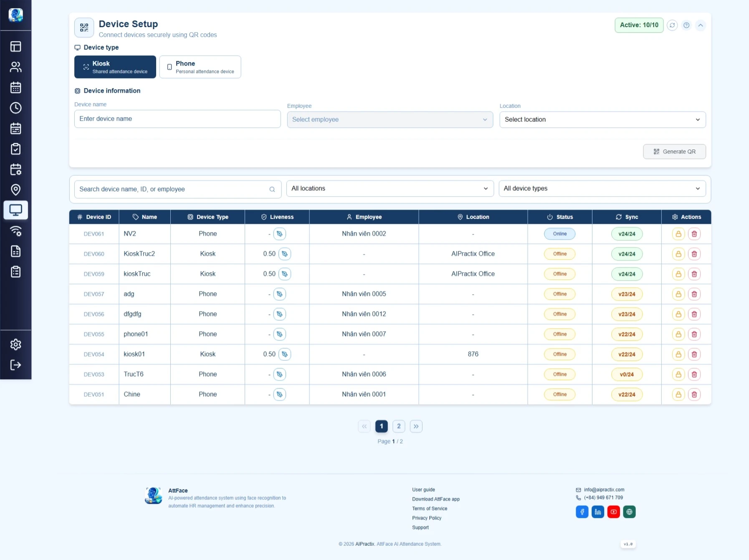This screenshot has height=560, width=749.
Task: Open the Facebook social icon in footer
Action: 582,512
